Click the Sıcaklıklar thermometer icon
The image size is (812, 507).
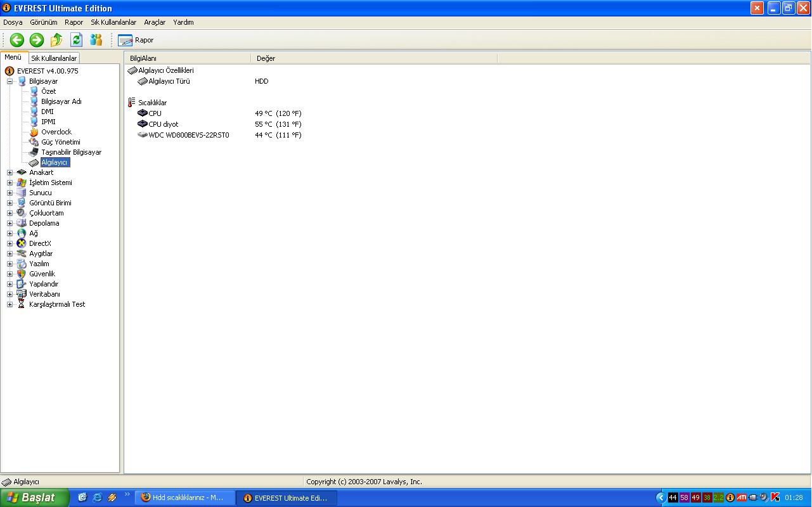(x=131, y=103)
